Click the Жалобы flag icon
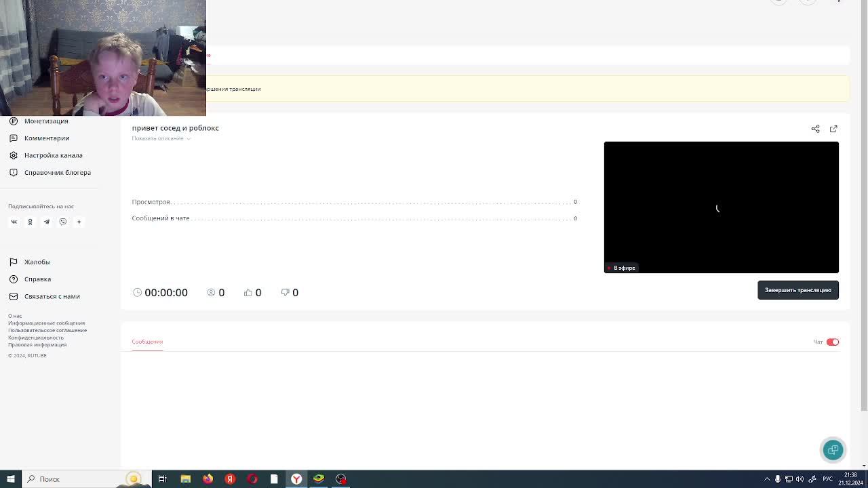This screenshot has width=868, height=488. click(x=14, y=262)
